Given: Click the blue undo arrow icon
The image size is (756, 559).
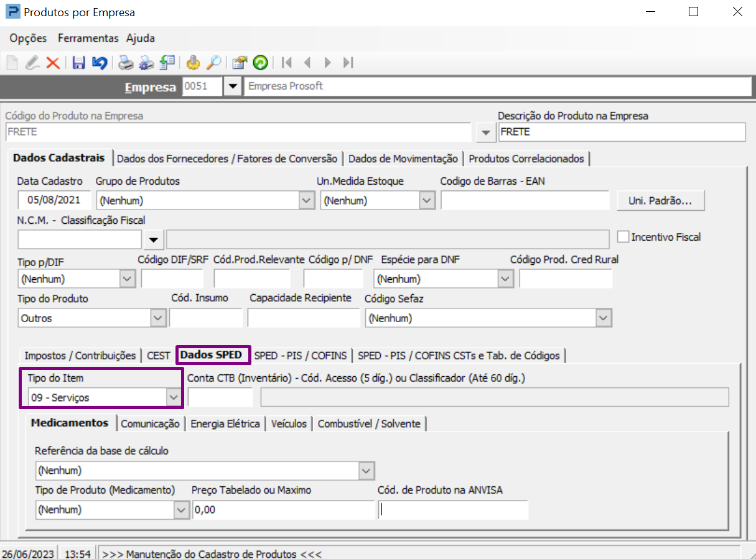Looking at the screenshot, I should [x=99, y=63].
